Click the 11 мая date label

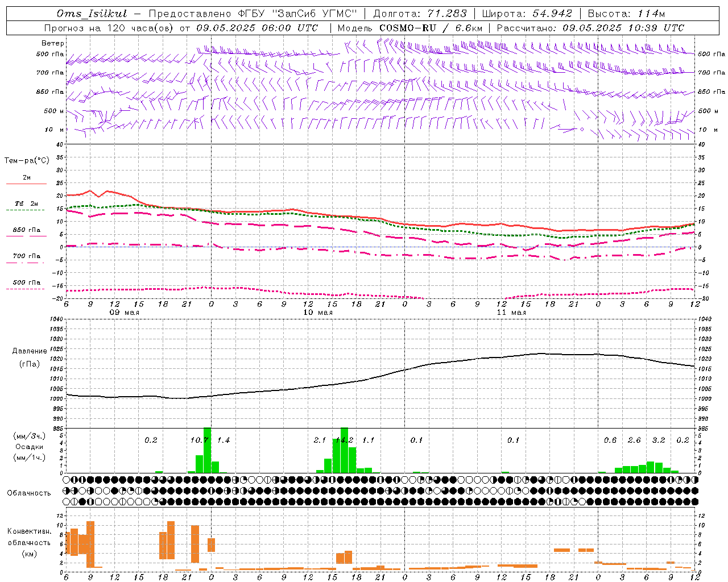[x=511, y=313]
